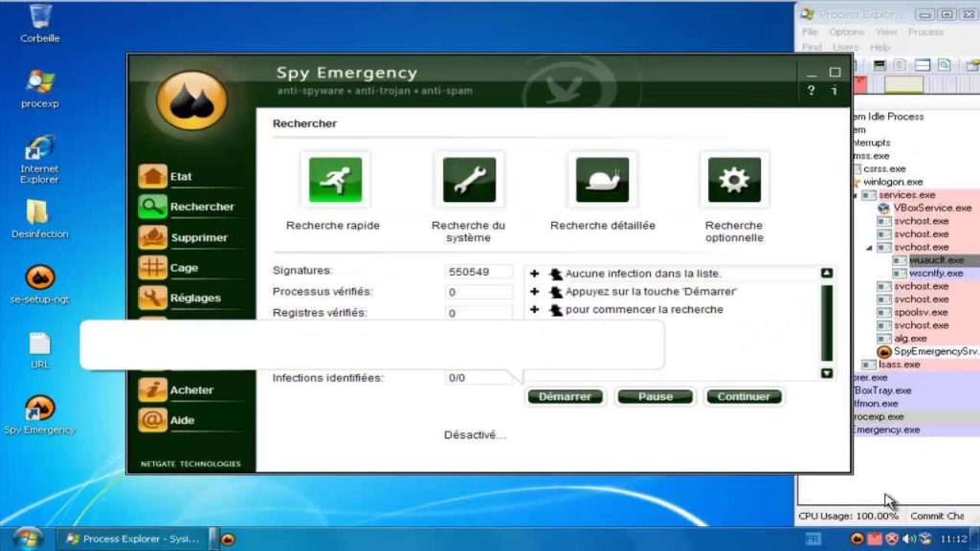The height and width of the screenshot is (551, 980).
Task: Open the Internet Explorer desktop icon
Action: [x=40, y=160]
